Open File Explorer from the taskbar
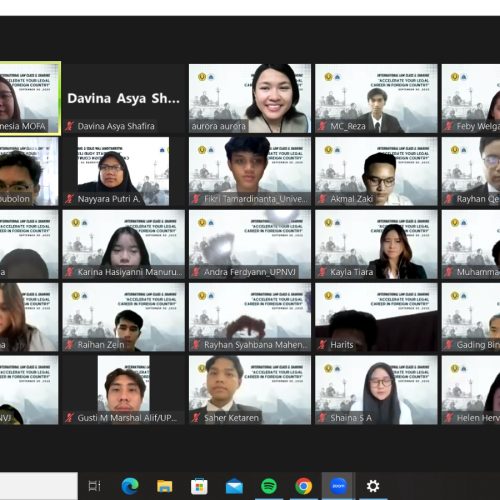 [165, 486]
